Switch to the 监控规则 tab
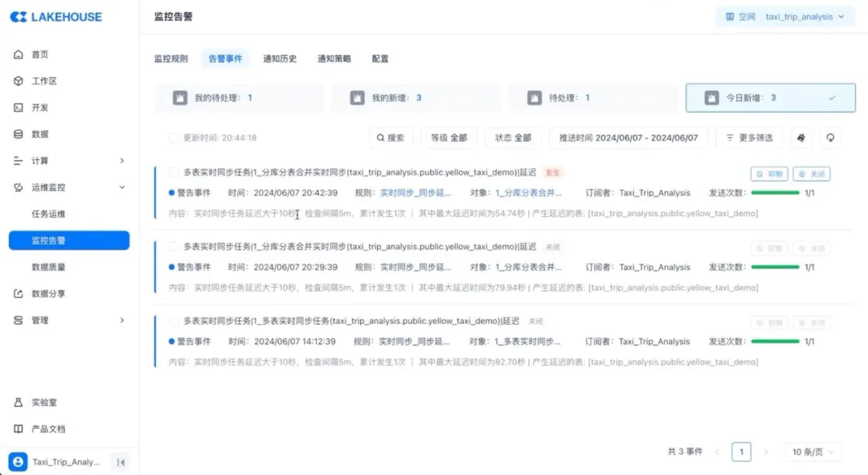 170,59
